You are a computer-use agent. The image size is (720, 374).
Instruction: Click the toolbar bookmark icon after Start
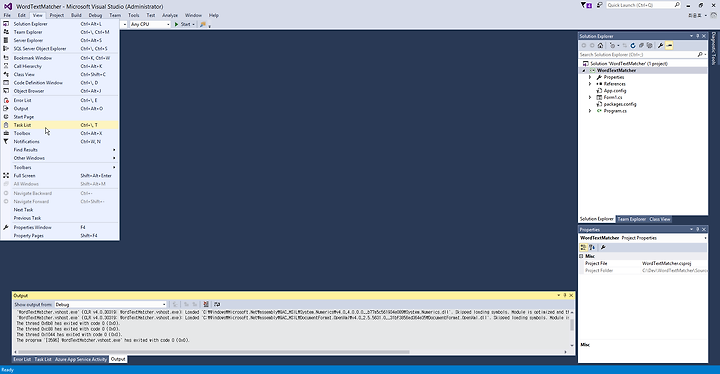coord(202,24)
